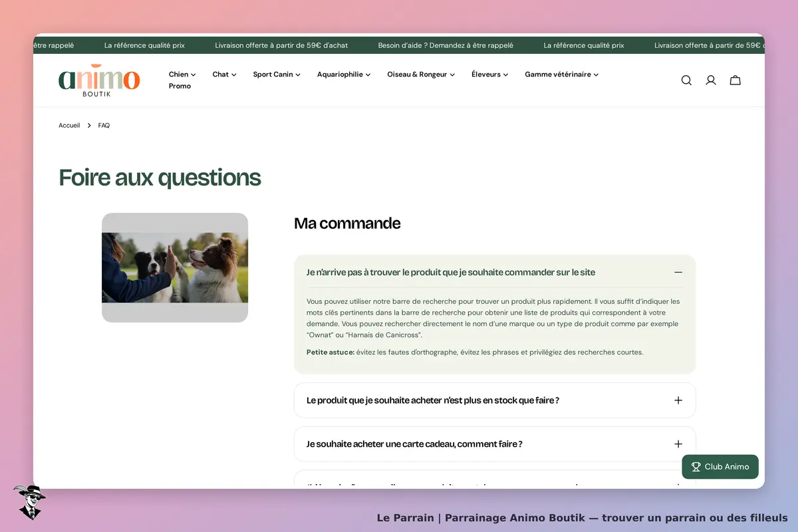Screen dimensions: 798x532
Task: Expand the Chien menu
Action: tap(182, 74)
